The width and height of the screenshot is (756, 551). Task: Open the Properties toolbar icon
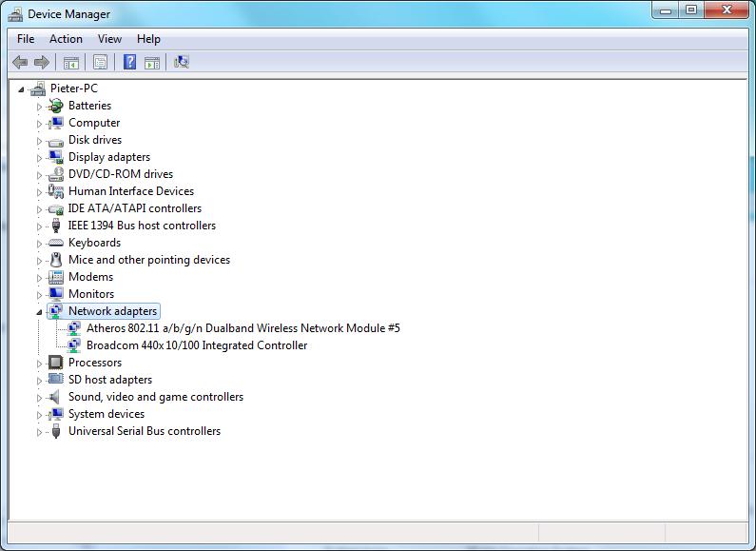(x=100, y=62)
